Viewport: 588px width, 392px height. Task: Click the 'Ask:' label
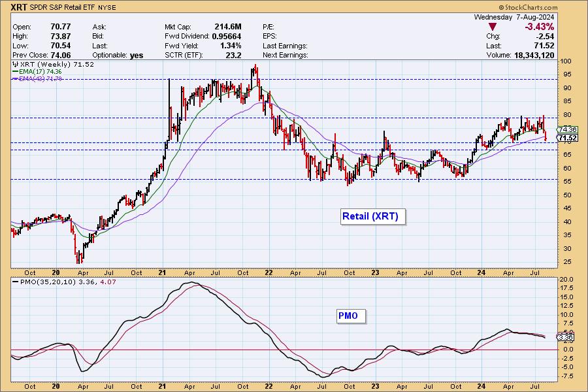pyautogui.click(x=99, y=27)
